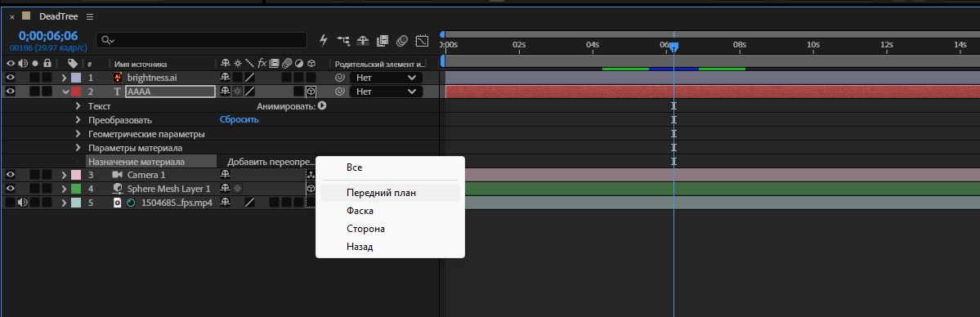The height and width of the screenshot is (317, 980).
Task: Open the composition mini-flowchart icon
Action: [x=343, y=40]
